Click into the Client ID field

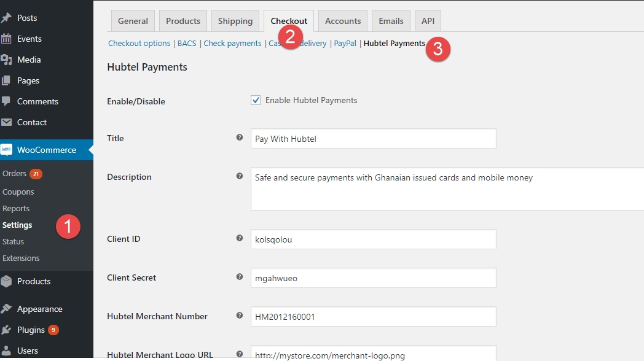click(x=373, y=239)
